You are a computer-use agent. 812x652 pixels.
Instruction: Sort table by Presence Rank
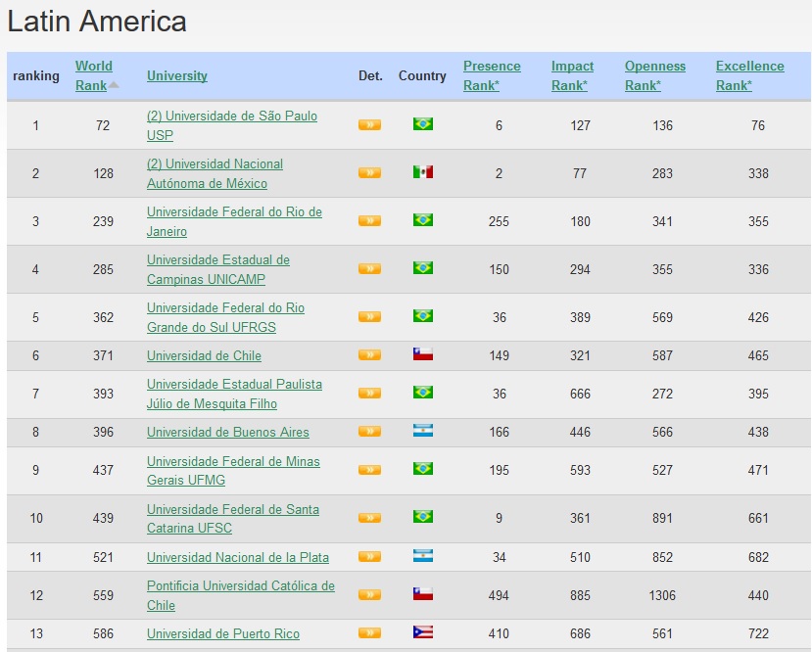coord(492,75)
